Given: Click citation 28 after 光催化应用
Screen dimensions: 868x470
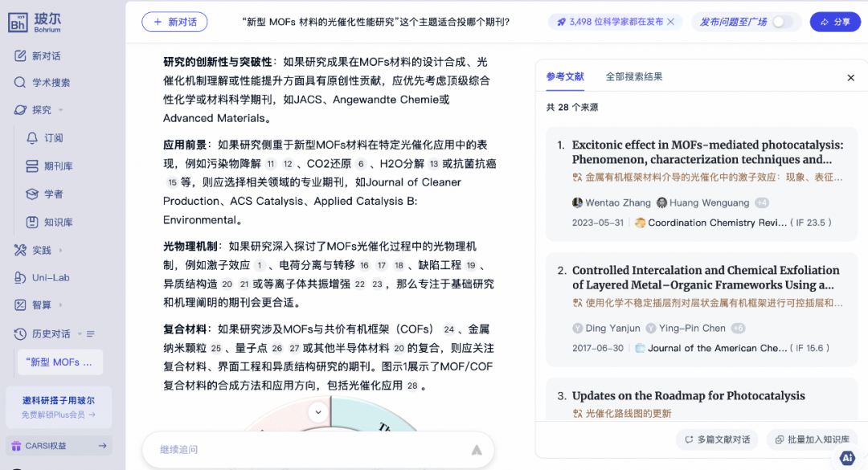Looking at the screenshot, I should pyautogui.click(x=411, y=386).
